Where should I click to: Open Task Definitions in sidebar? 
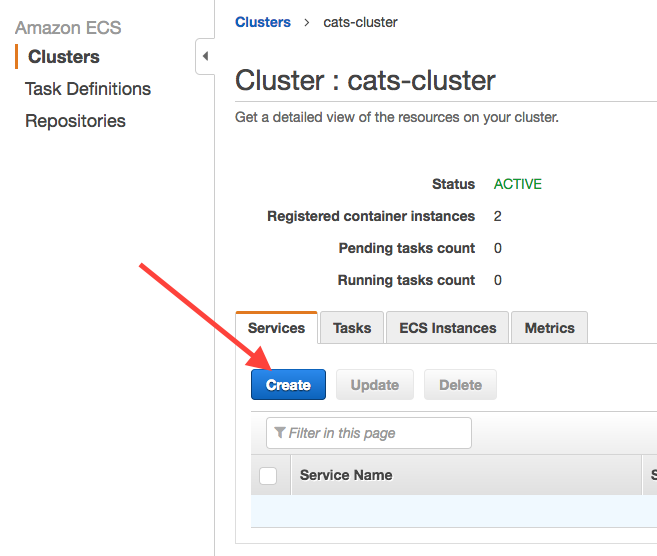[x=88, y=89]
